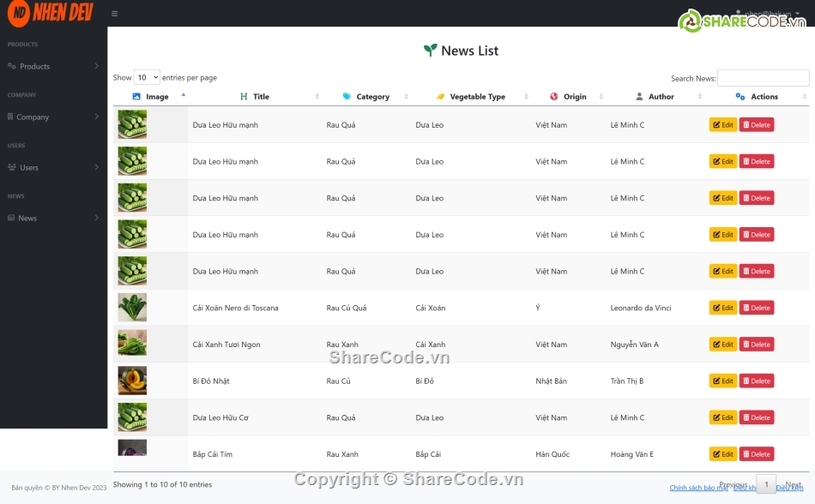Click the hamburger menu toggle icon

click(x=114, y=14)
